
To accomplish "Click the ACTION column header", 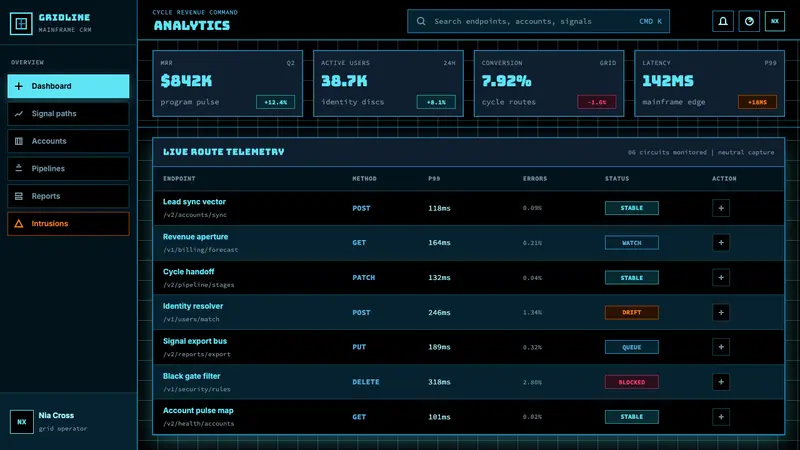I will point(724,179).
